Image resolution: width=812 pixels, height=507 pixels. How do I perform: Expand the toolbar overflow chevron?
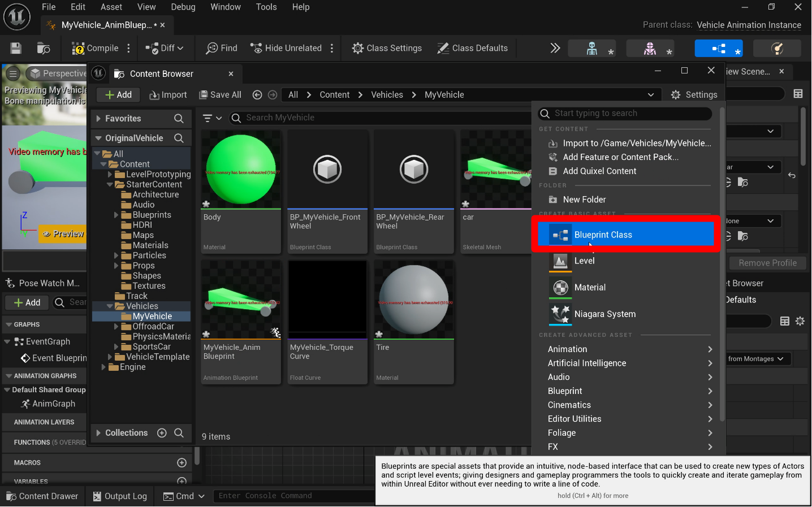click(x=555, y=48)
